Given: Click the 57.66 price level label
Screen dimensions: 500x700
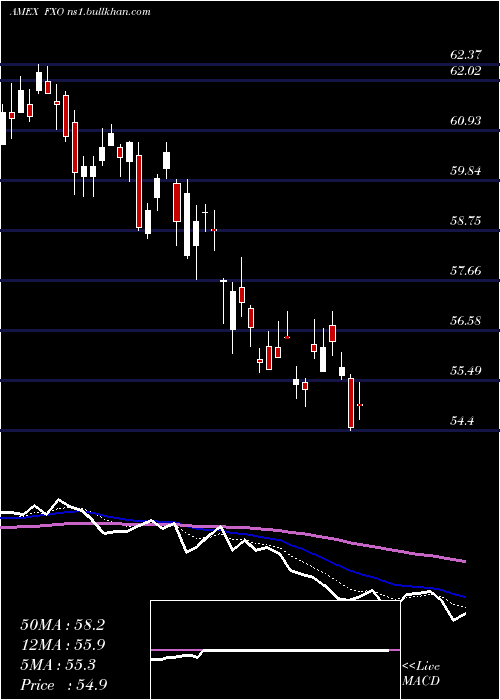Looking at the screenshot, I should [466, 271].
